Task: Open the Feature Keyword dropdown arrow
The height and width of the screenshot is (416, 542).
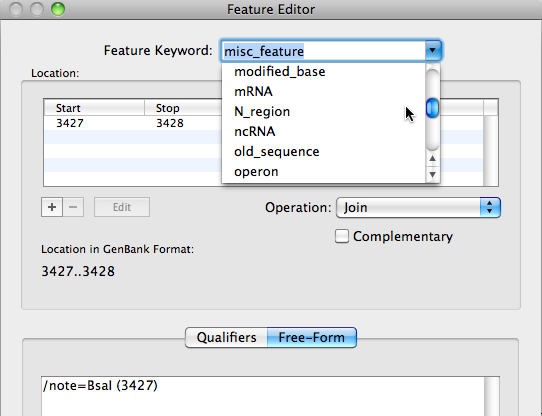Action: tap(433, 51)
